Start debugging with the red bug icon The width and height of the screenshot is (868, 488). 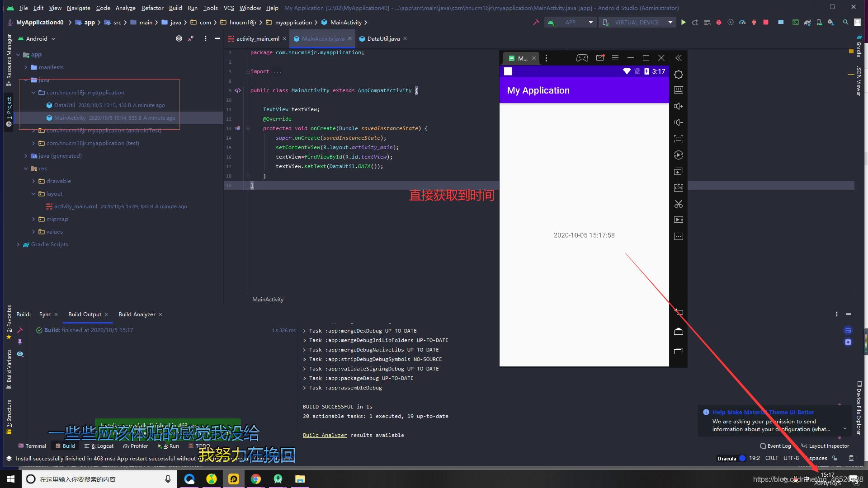[719, 22]
